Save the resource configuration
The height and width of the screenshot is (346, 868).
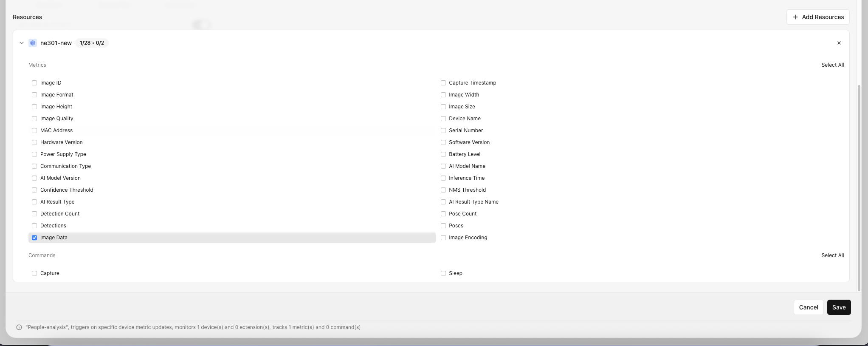pyautogui.click(x=838, y=307)
